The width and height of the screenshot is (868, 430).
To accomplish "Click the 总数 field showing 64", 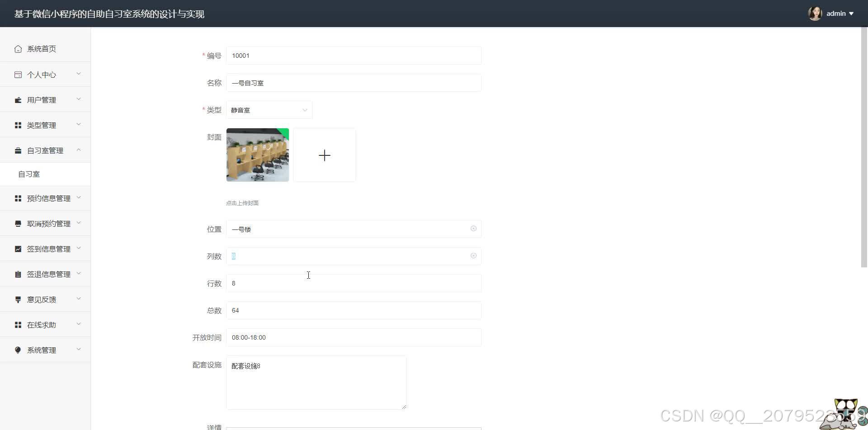I will pos(354,310).
